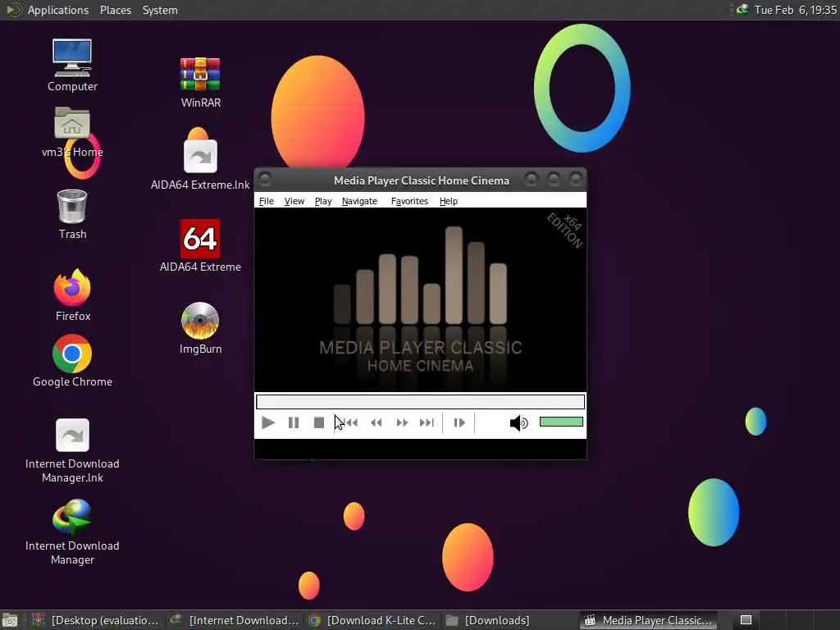Click the Increase Speed fast-forward icon
The width and height of the screenshot is (840, 630).
(402, 422)
